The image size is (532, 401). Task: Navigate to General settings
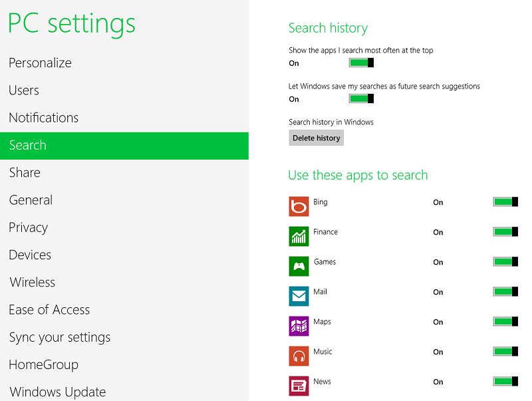[124, 201]
